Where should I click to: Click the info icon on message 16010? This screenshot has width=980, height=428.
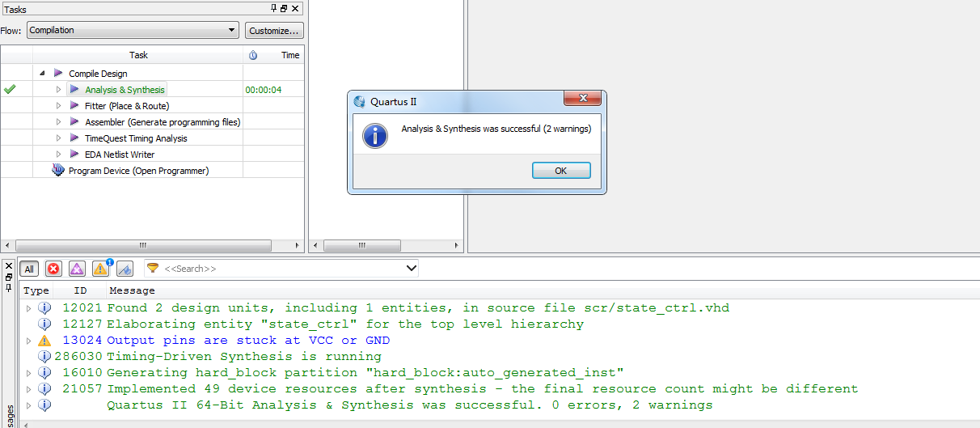[44, 373]
